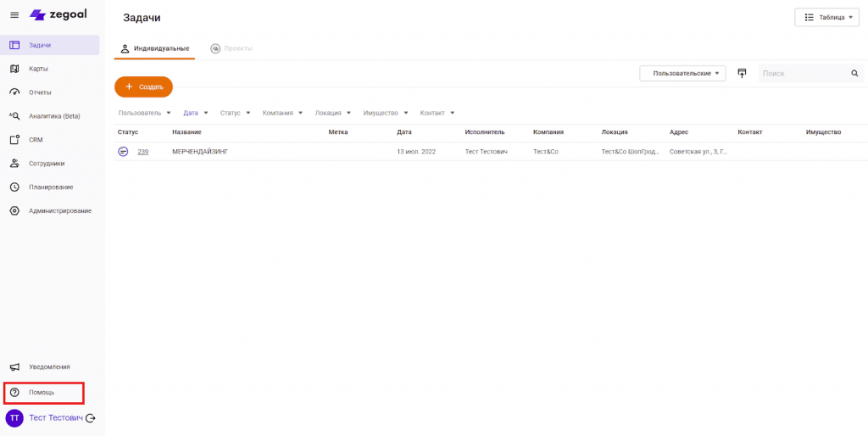Open the Отчеты section
This screenshot has height=436, width=868.
click(40, 92)
